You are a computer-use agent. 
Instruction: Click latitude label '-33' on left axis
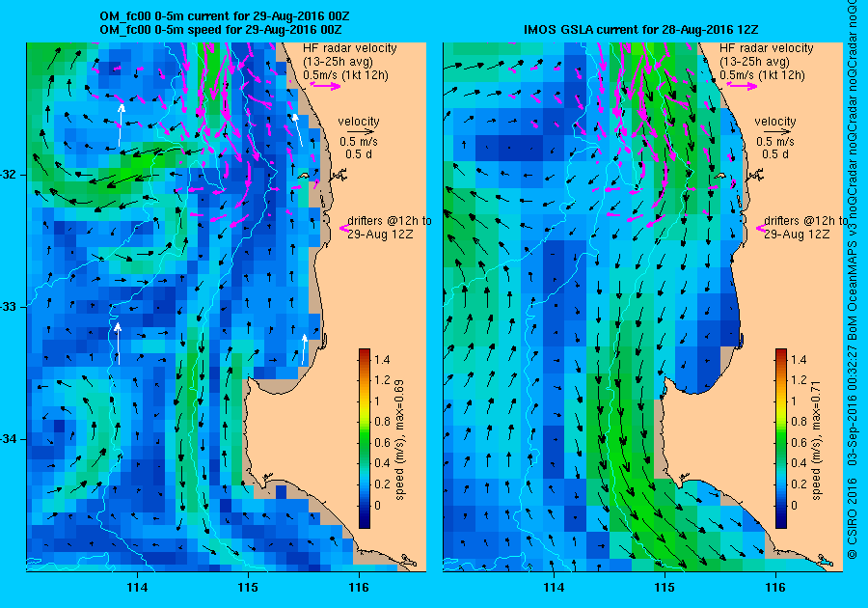(x=11, y=307)
